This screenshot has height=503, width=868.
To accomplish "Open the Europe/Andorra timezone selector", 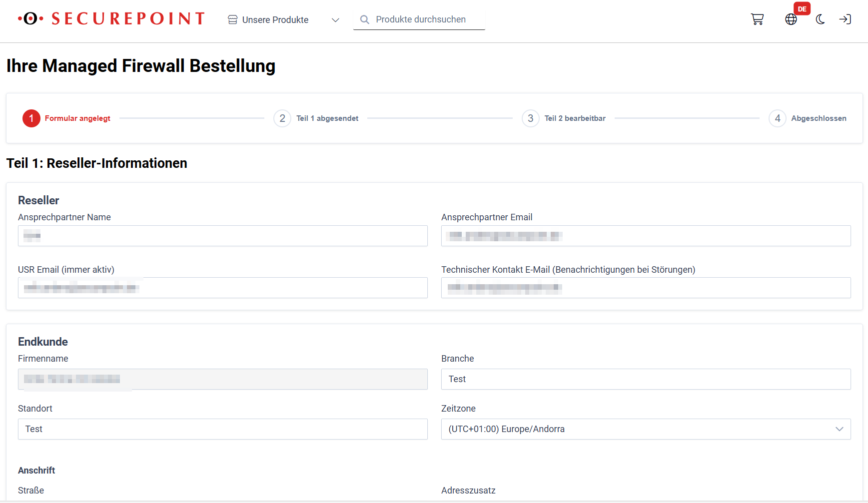I will (x=645, y=429).
